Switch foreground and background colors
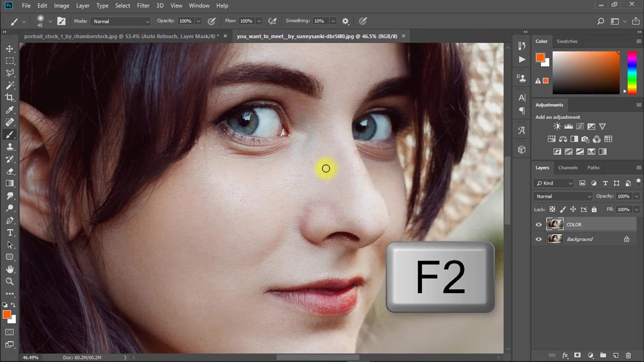The width and height of the screenshot is (644, 362). point(13,305)
